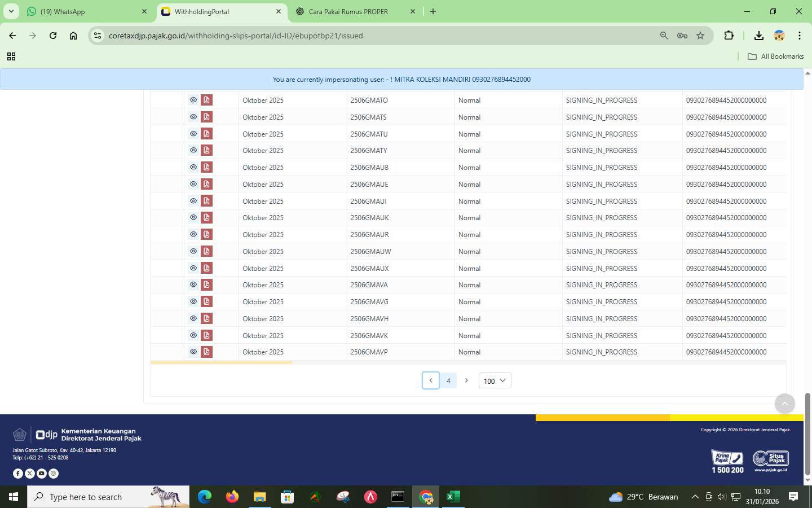This screenshot has height=508, width=812.
Task: Click the page number field showing 4
Action: click(448, 380)
